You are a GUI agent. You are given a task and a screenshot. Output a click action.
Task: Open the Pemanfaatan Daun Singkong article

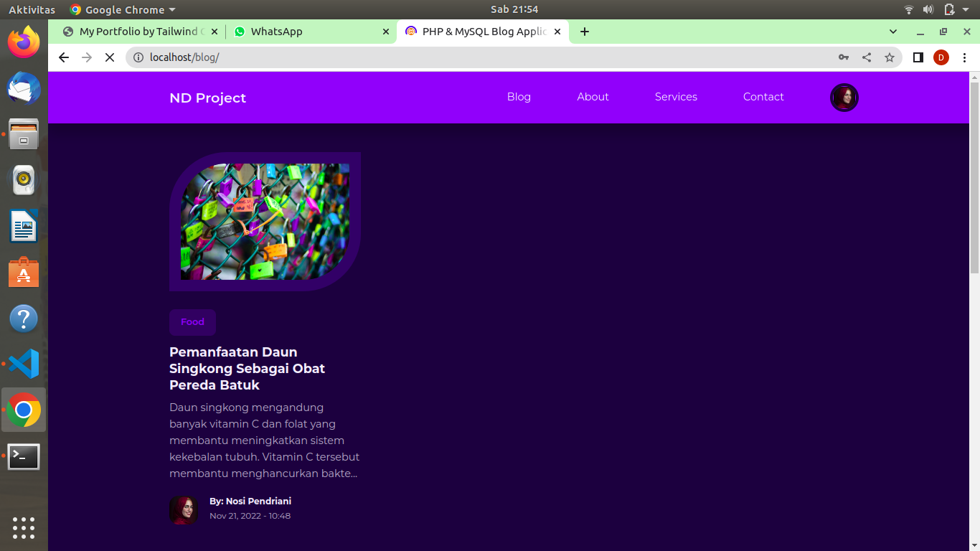247,368
